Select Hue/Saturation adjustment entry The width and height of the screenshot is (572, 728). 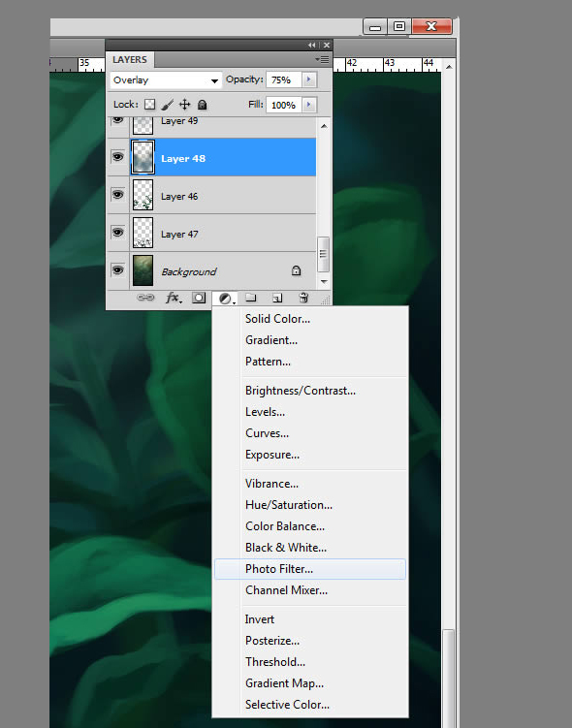(289, 505)
